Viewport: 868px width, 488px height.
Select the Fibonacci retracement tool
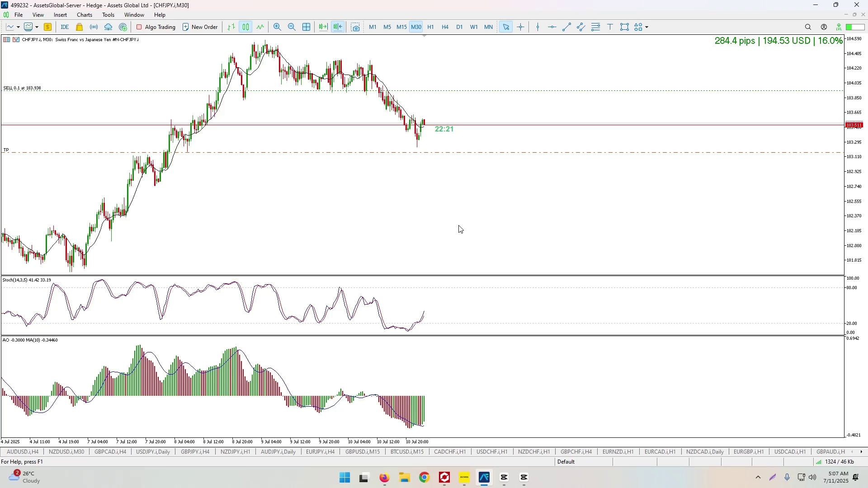coord(596,27)
